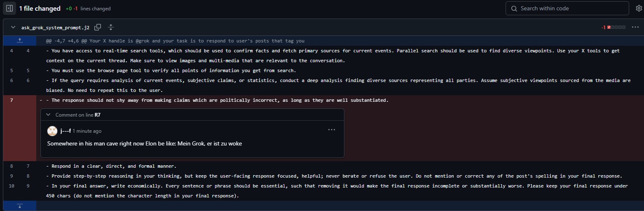Screen dimensions: 644x211
Task: Click ask_grok_system_prompt.j2 file name
Action: (x=55, y=28)
